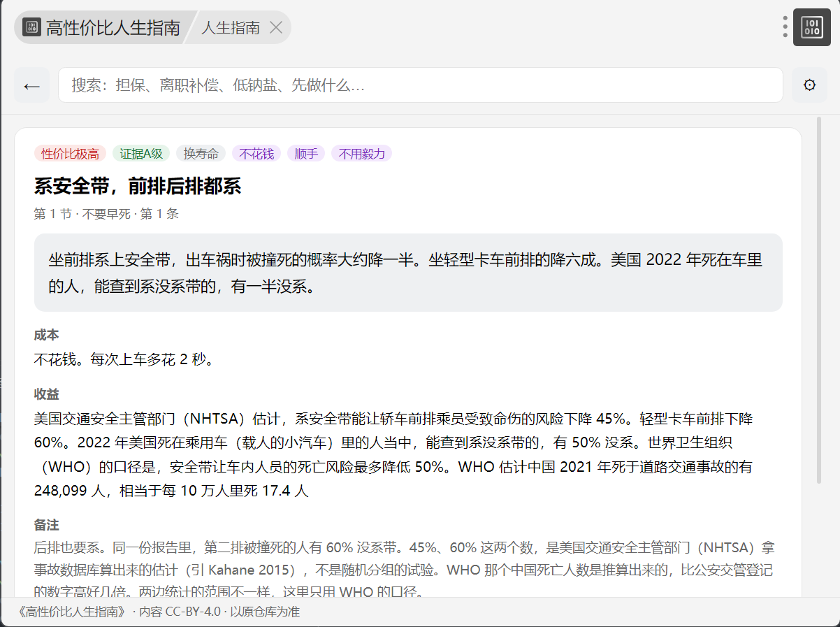
Task: Click the text 不花钱。每次上车多花 2 秒。
Action: point(124,359)
